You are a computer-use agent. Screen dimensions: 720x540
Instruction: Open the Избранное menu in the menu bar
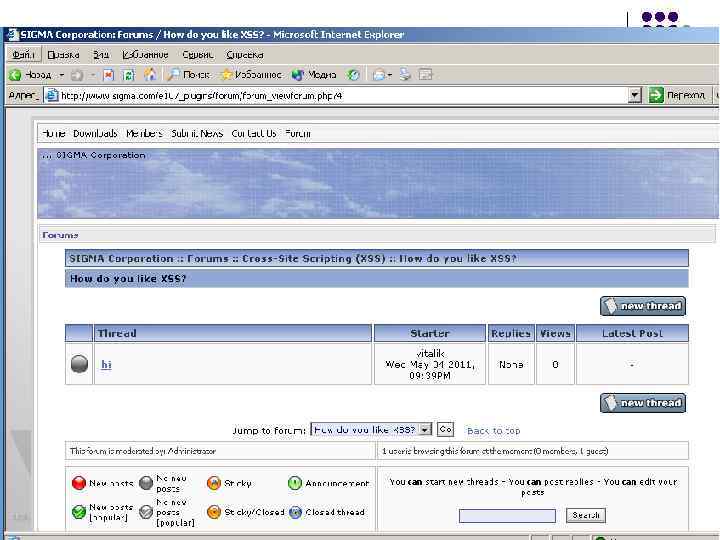click(x=145, y=55)
